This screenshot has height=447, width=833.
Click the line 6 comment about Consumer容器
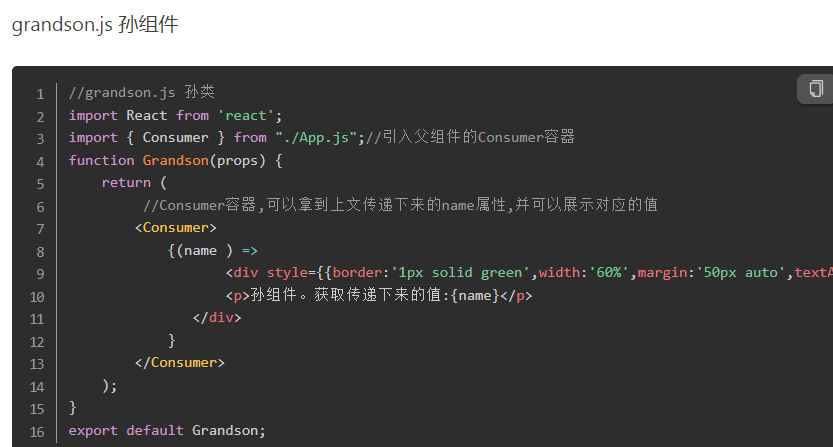[401, 205]
